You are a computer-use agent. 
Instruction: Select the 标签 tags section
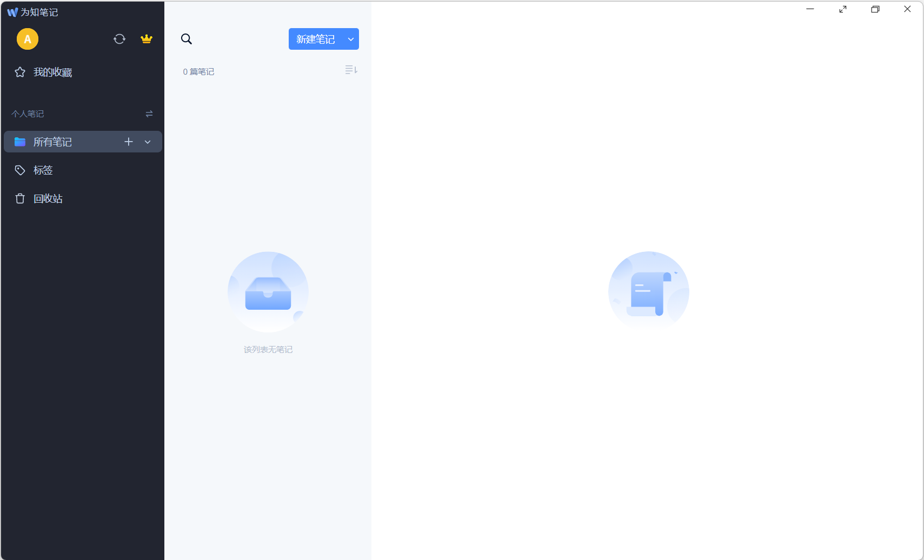[43, 170]
